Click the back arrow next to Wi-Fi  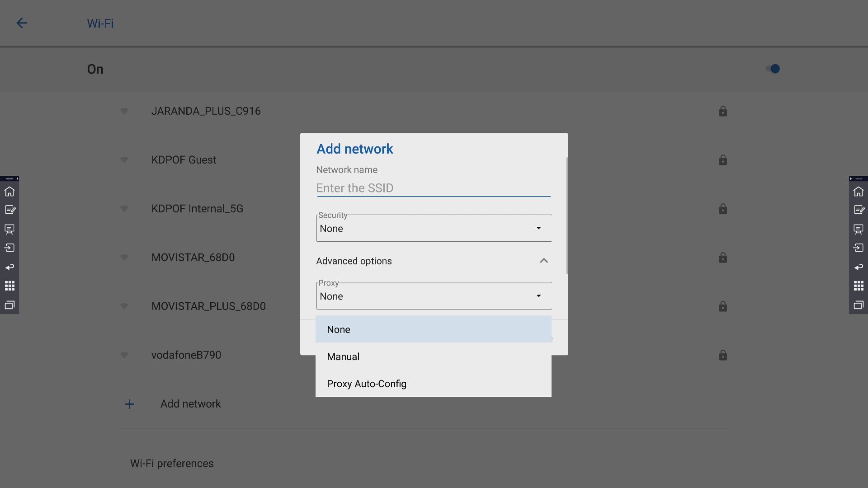point(22,23)
